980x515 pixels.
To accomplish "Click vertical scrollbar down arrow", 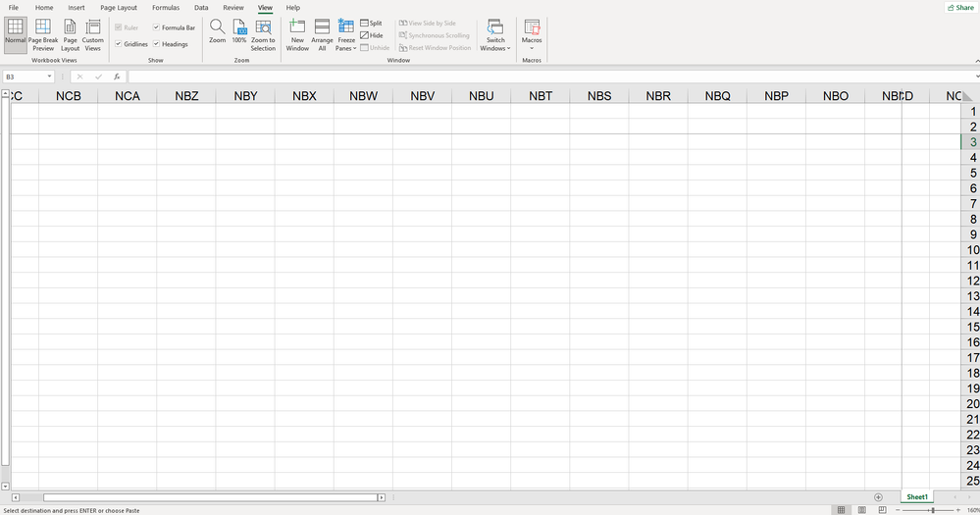I will (x=5, y=487).
